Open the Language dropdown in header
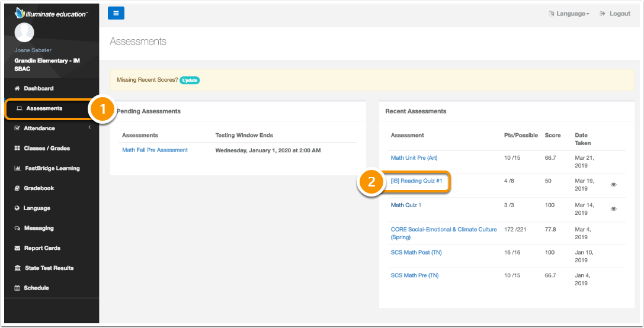 click(569, 14)
